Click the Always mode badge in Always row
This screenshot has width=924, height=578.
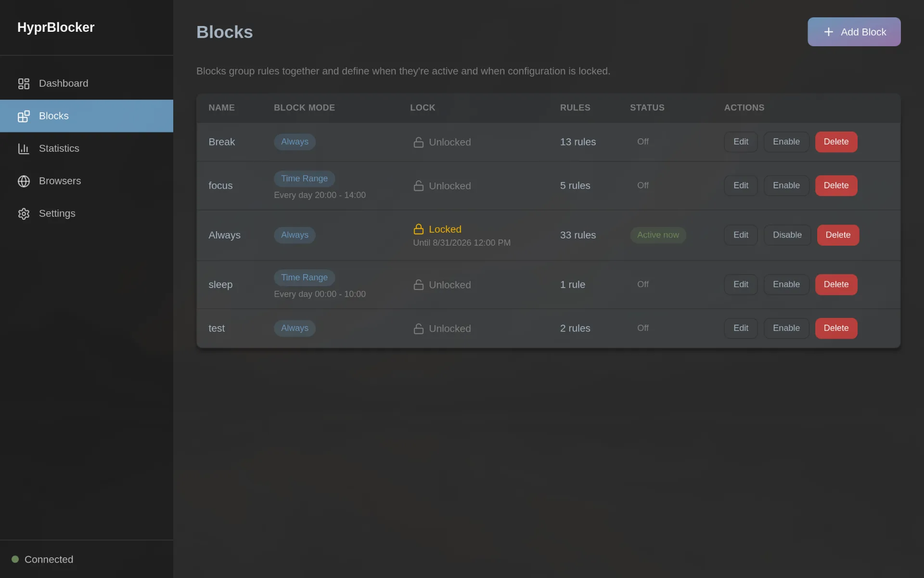[x=295, y=235]
